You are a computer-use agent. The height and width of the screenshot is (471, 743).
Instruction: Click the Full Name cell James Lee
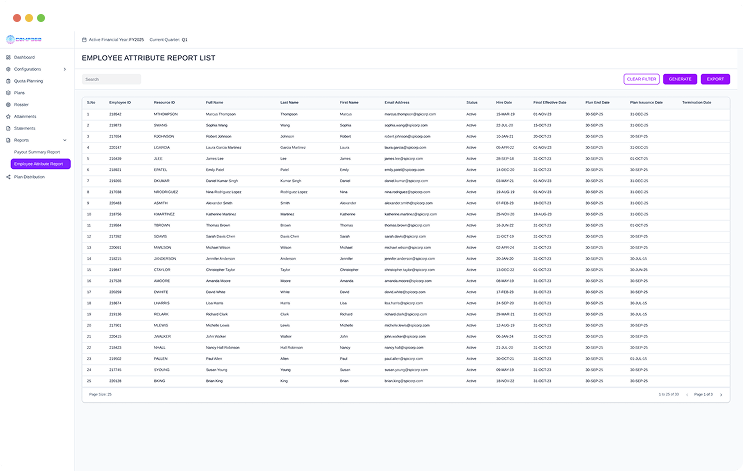pyautogui.click(x=215, y=159)
